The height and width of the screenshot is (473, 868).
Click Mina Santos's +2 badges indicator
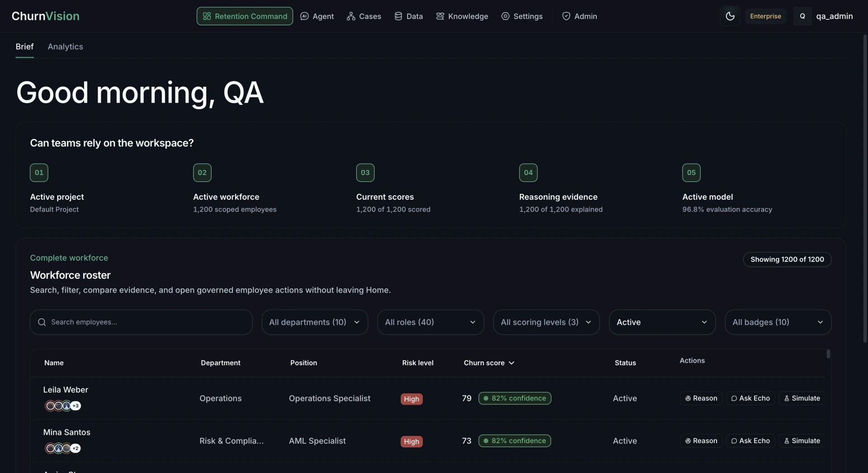(x=76, y=448)
